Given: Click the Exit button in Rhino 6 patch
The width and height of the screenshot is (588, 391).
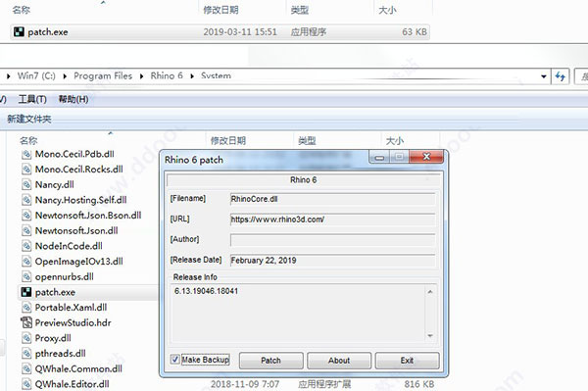Looking at the screenshot, I should point(407,361).
